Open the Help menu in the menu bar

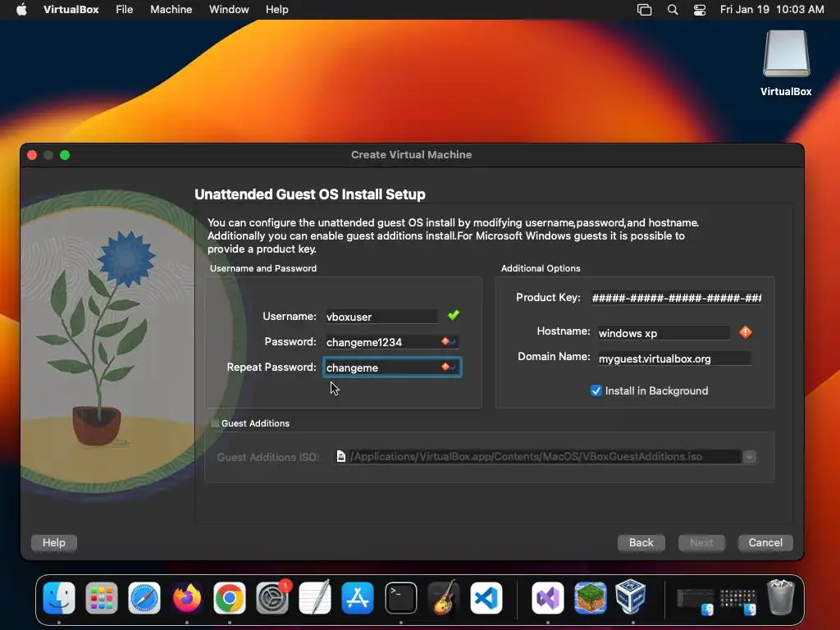pos(277,10)
